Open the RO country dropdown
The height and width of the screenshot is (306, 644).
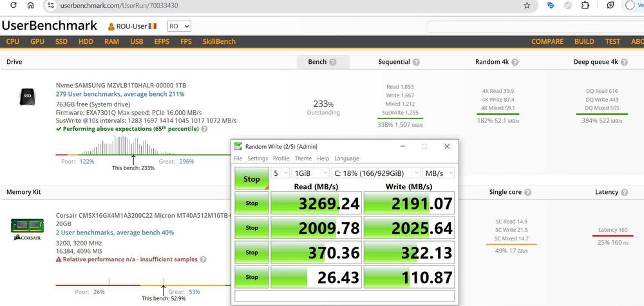179,26
